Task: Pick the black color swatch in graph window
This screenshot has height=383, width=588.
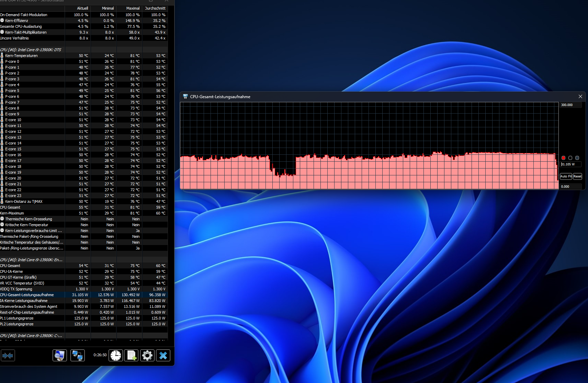Action: [x=570, y=158]
